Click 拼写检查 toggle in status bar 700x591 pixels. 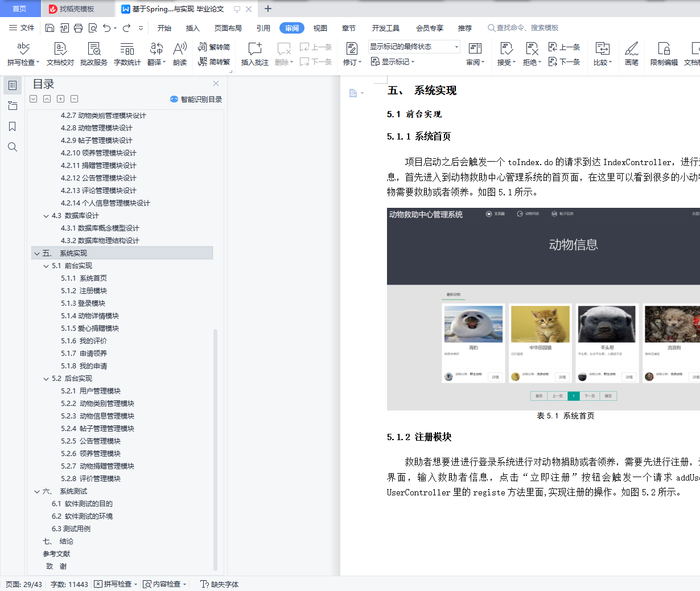[116, 584]
